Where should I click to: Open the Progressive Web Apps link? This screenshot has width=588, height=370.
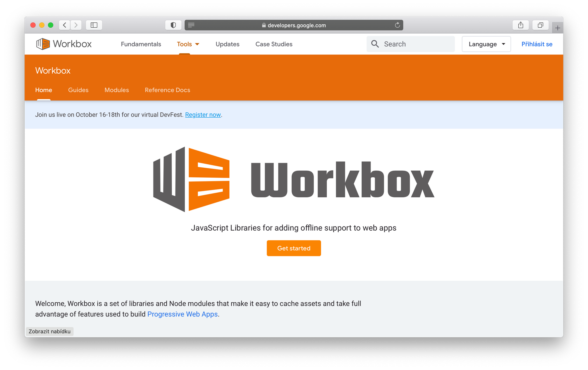[182, 314]
